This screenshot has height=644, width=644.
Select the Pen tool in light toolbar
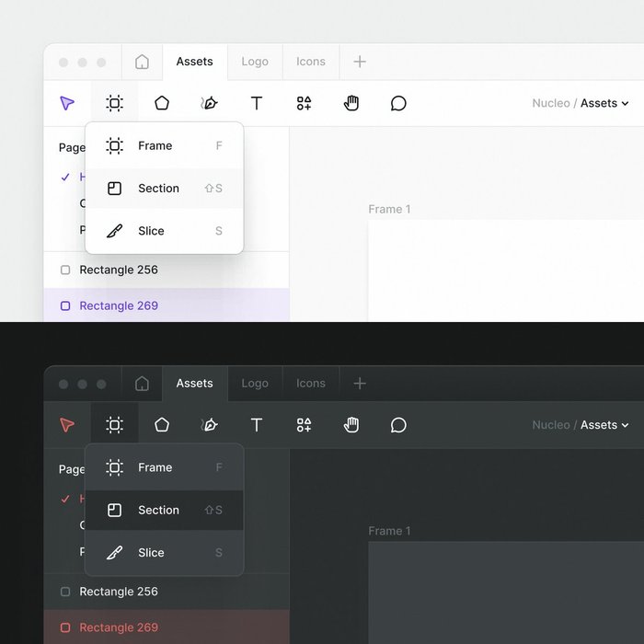[209, 103]
